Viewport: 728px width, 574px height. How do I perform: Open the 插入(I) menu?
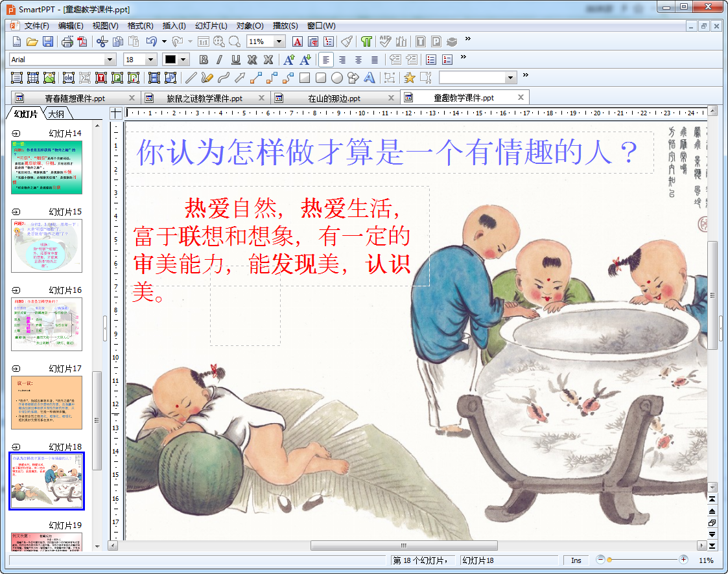point(174,26)
